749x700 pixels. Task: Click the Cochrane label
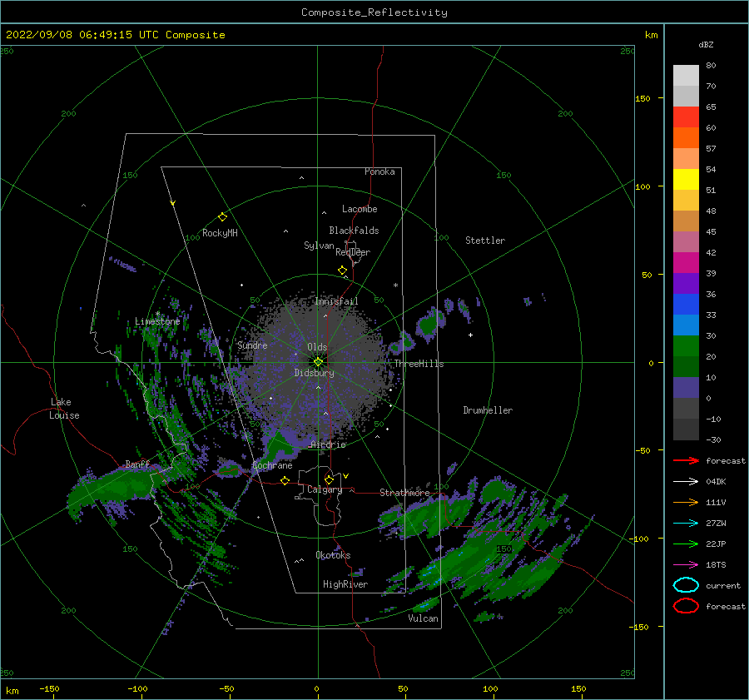(x=272, y=465)
